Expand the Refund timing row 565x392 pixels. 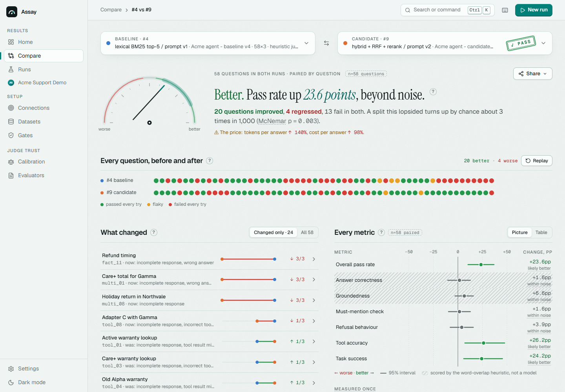210,259
